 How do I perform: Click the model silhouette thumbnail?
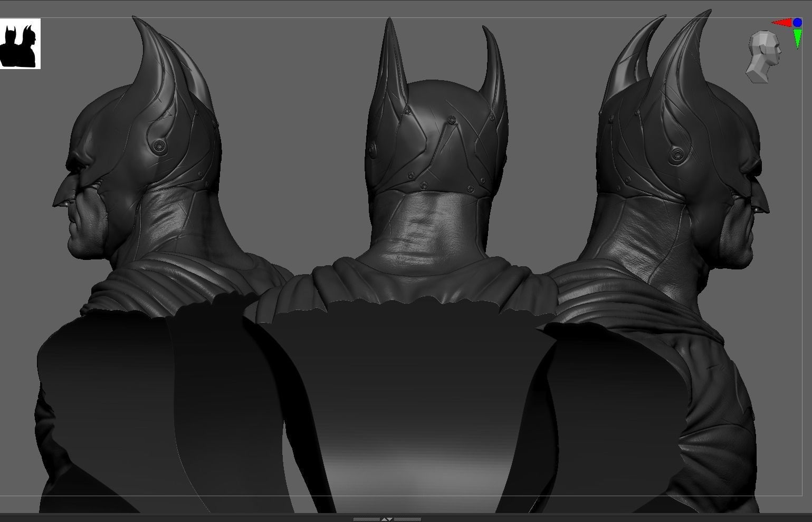pos(20,44)
